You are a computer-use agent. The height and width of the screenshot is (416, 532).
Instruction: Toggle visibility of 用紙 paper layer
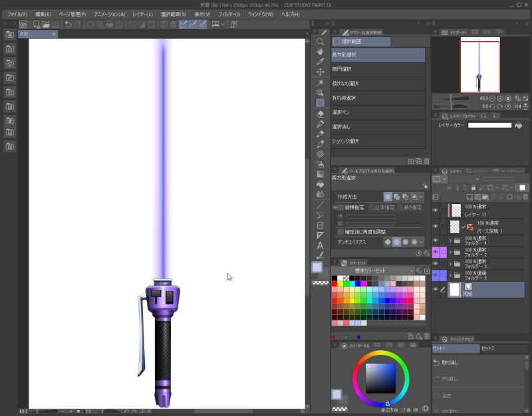coord(436,290)
